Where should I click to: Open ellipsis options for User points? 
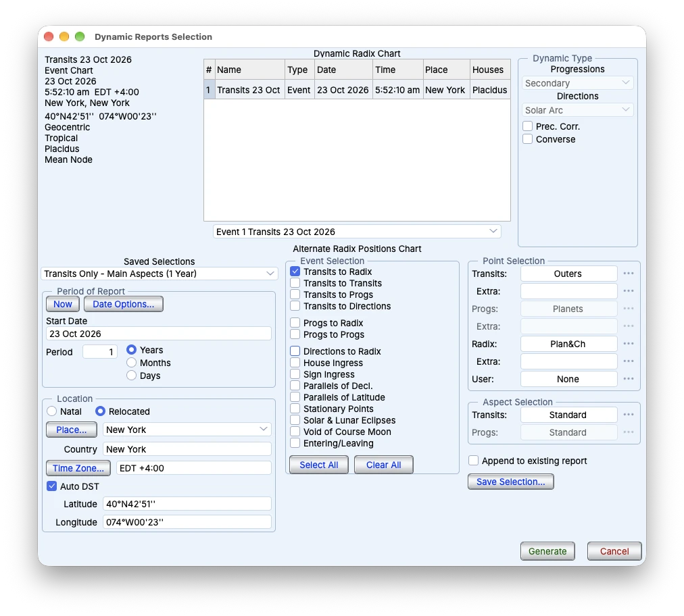pos(628,379)
